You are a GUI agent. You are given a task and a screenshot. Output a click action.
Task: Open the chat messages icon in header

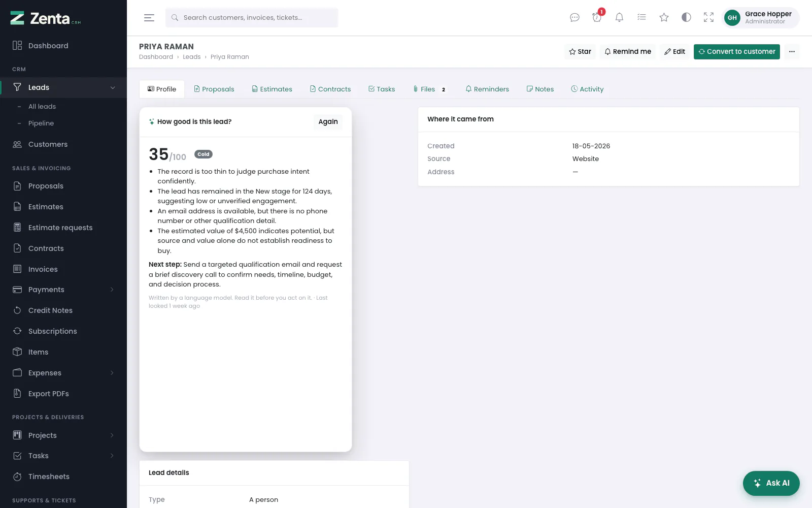click(574, 17)
